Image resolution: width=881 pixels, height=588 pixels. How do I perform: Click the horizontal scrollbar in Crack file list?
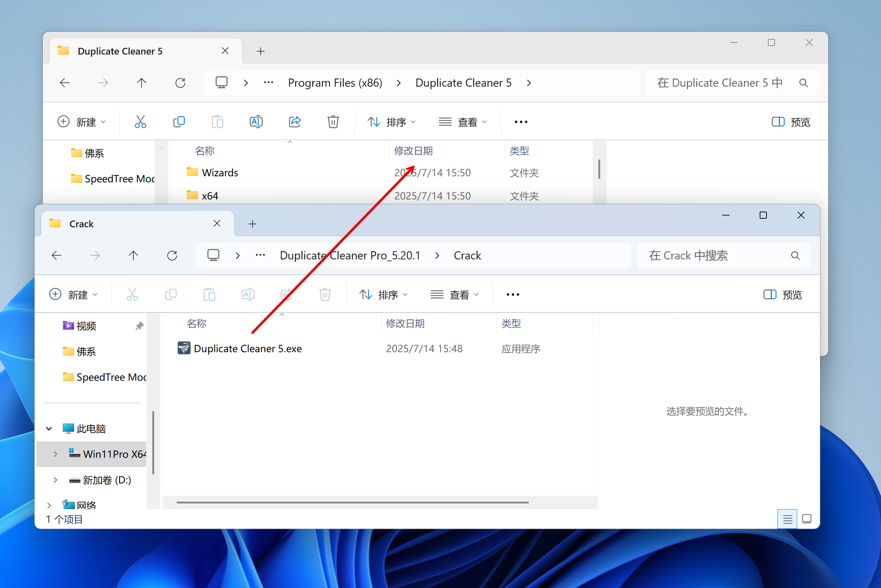[353, 502]
